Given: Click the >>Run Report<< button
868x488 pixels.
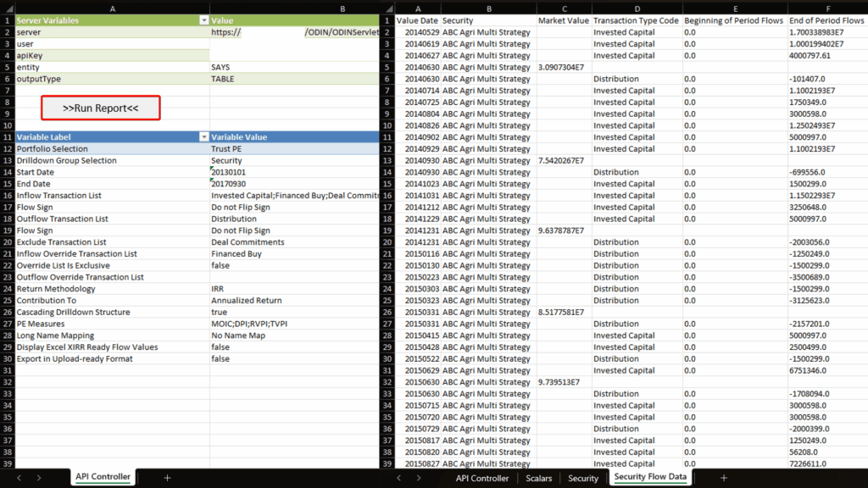Looking at the screenshot, I should [100, 108].
